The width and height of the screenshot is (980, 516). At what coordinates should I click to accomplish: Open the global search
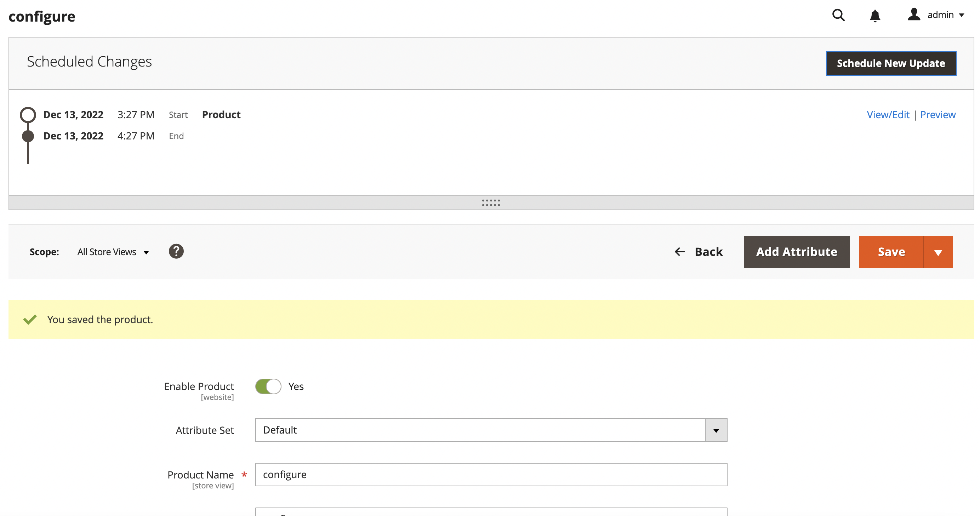tap(838, 16)
